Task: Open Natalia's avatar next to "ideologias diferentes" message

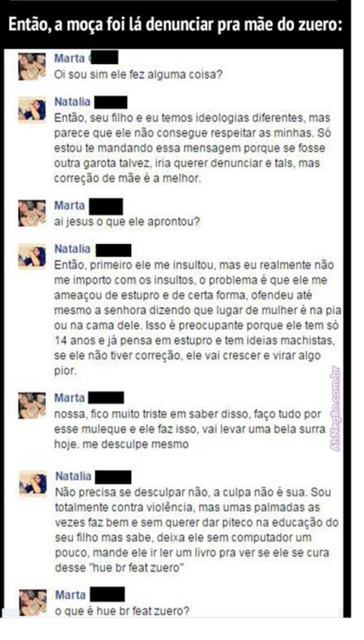Action: (32, 109)
